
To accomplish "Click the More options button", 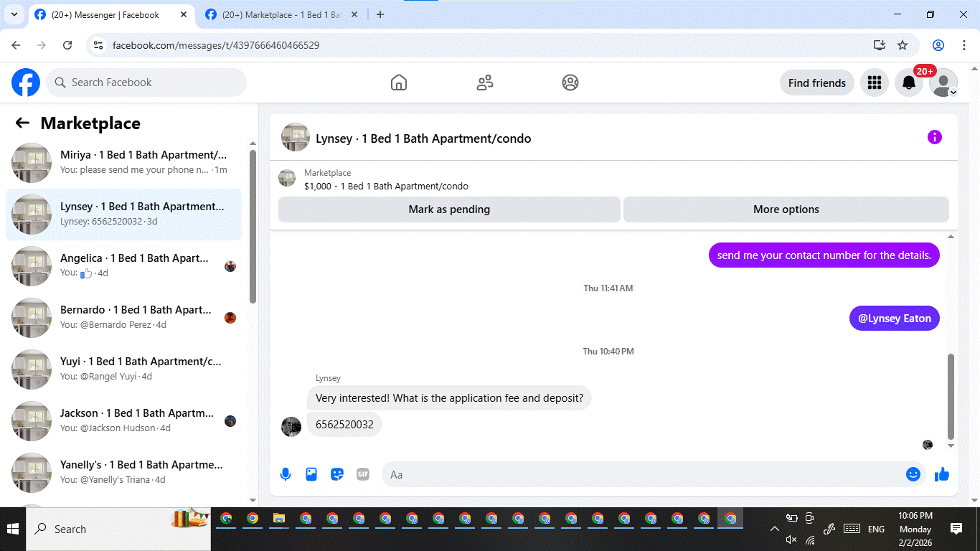I will pyautogui.click(x=786, y=209).
